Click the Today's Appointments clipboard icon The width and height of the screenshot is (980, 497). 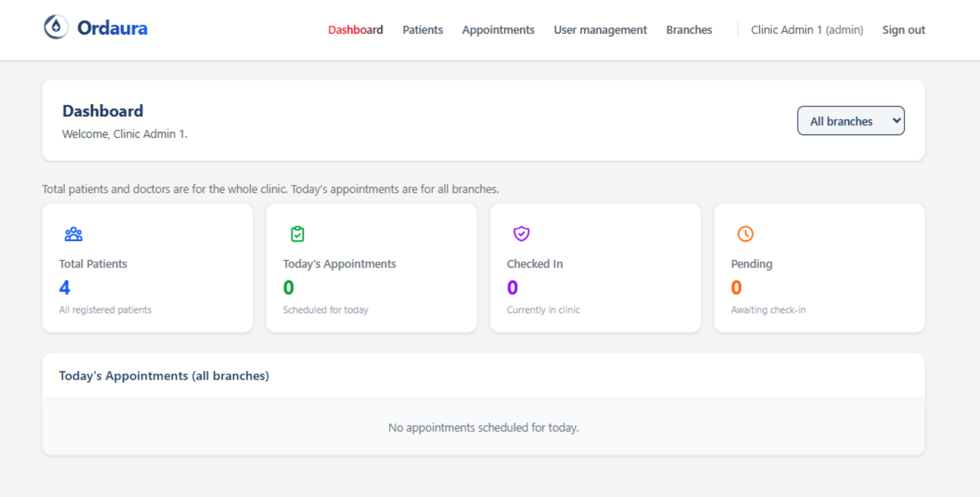click(298, 234)
